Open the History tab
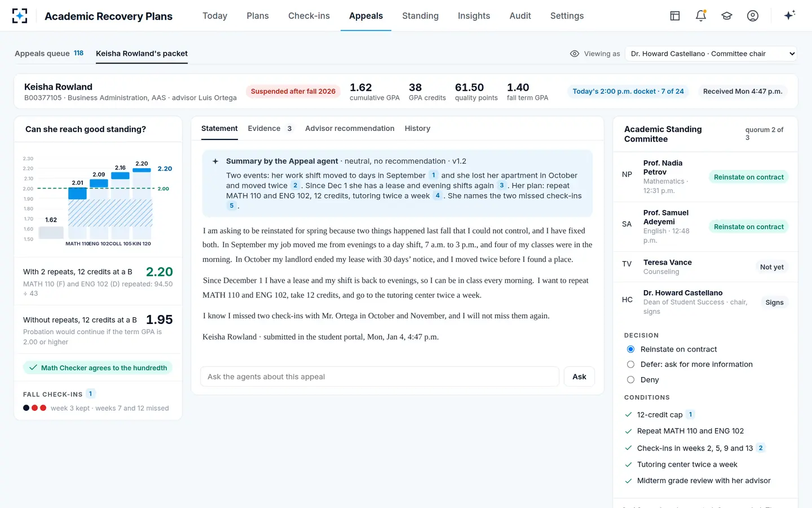The width and height of the screenshot is (812, 508). (x=417, y=129)
